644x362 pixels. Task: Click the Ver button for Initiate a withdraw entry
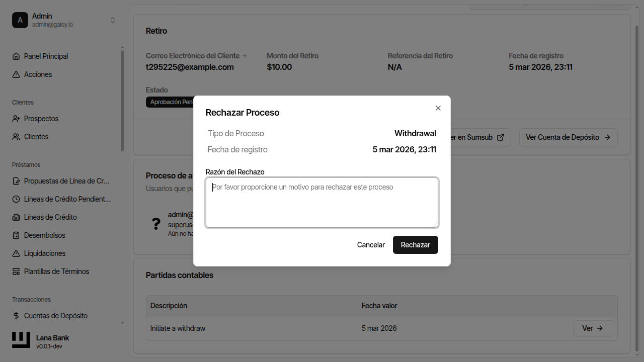[593, 328]
